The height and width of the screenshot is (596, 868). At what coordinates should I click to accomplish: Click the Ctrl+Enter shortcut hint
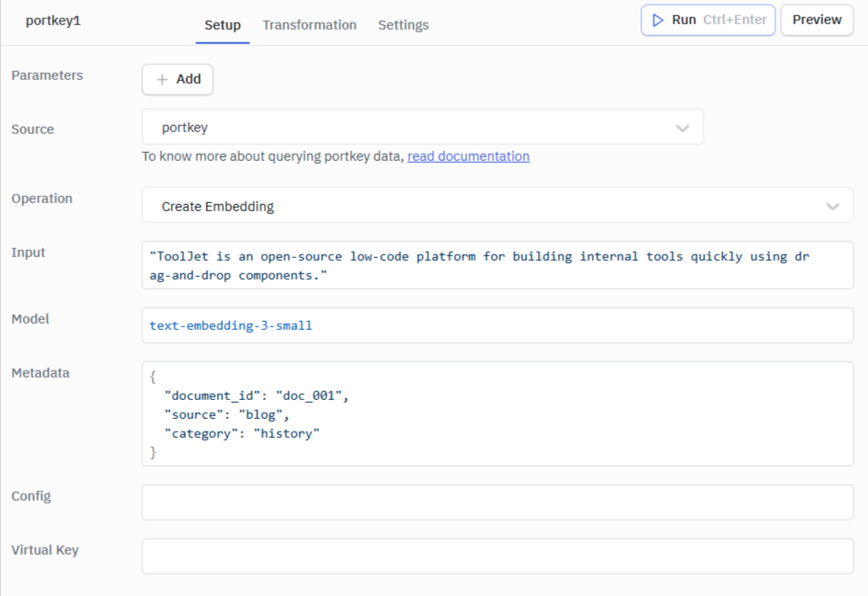coord(735,20)
